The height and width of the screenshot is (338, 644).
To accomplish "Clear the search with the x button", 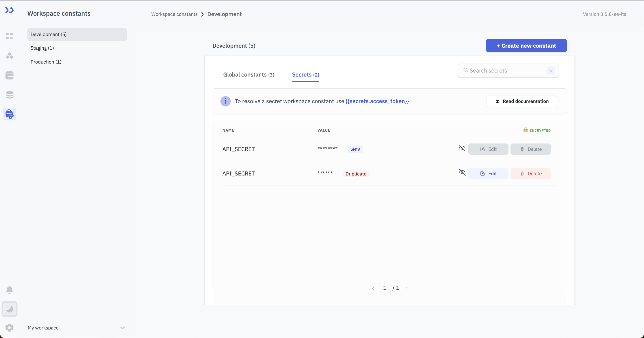I will click(551, 71).
